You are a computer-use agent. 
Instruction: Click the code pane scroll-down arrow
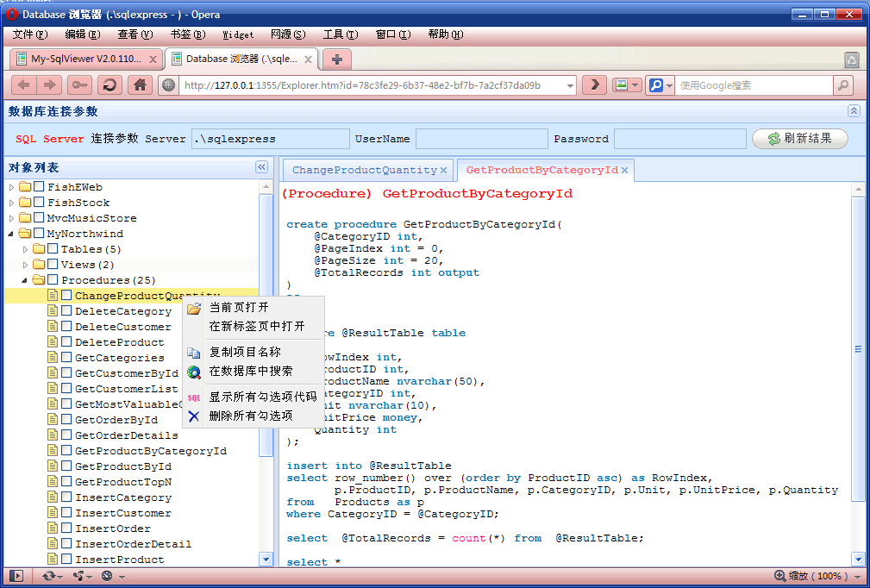858,560
